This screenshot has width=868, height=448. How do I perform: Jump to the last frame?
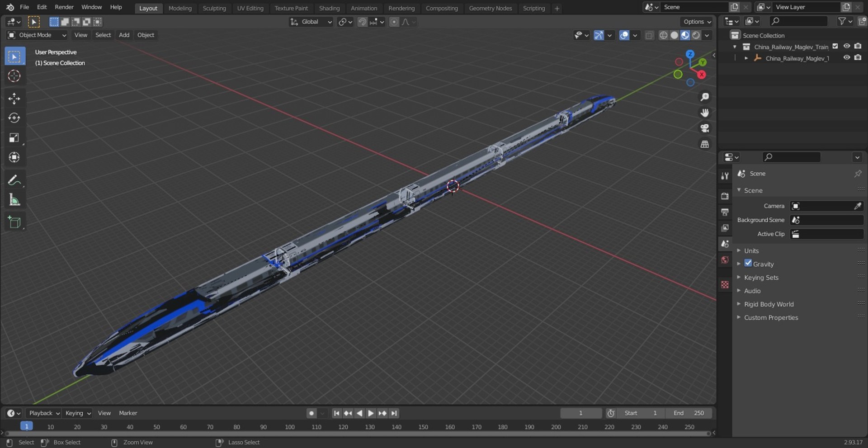pyautogui.click(x=394, y=413)
